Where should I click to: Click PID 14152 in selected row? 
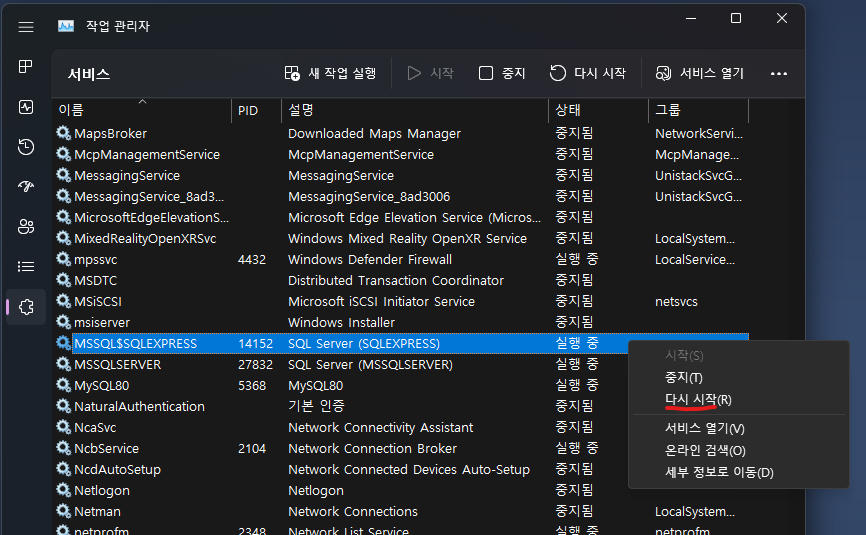[255, 343]
